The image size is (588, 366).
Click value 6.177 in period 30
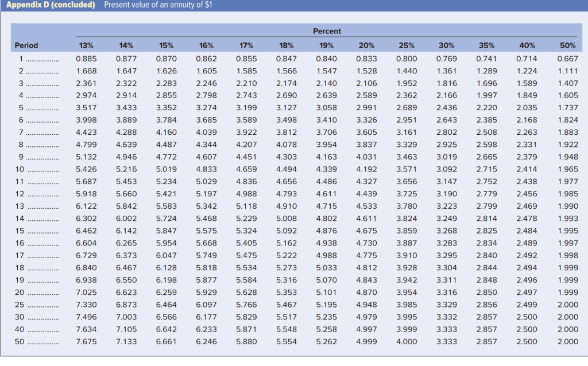point(206,317)
